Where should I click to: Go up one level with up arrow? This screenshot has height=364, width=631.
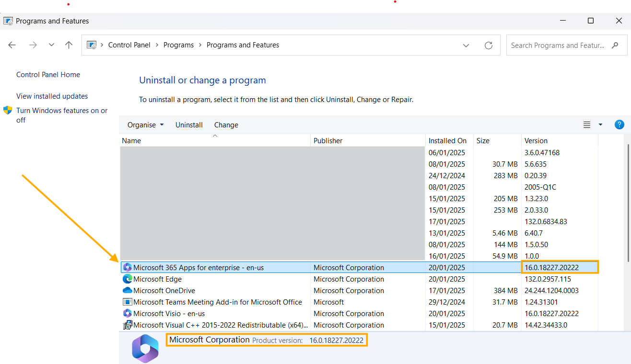[69, 45]
